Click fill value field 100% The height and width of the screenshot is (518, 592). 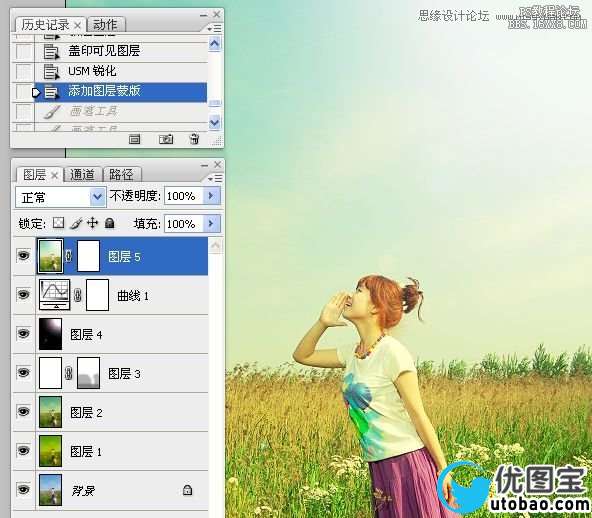[x=184, y=224]
